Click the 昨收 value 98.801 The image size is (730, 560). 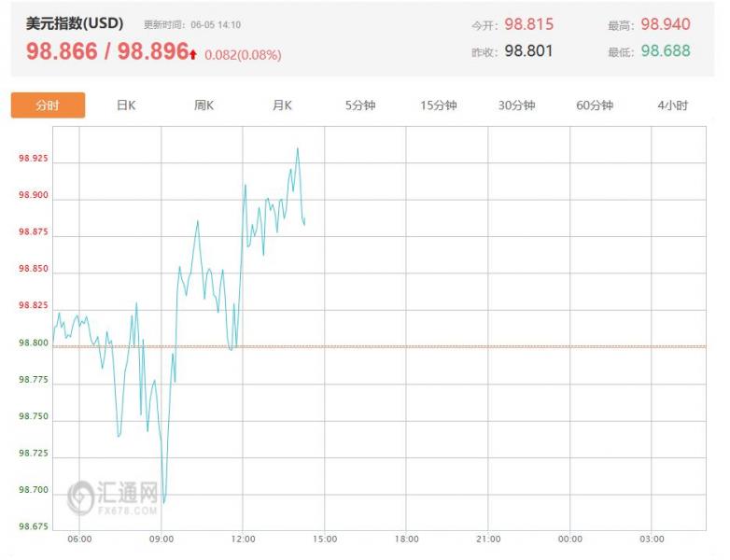pyautogui.click(x=528, y=51)
